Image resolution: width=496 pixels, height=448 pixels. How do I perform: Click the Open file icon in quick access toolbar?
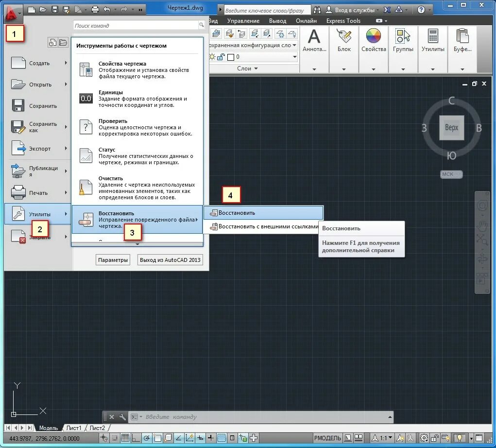(43, 10)
